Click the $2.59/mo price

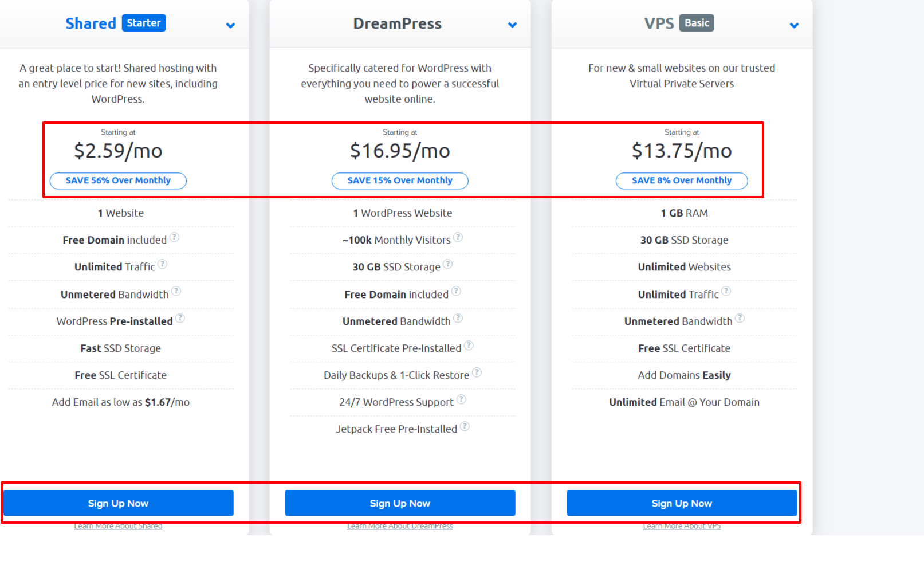point(118,151)
